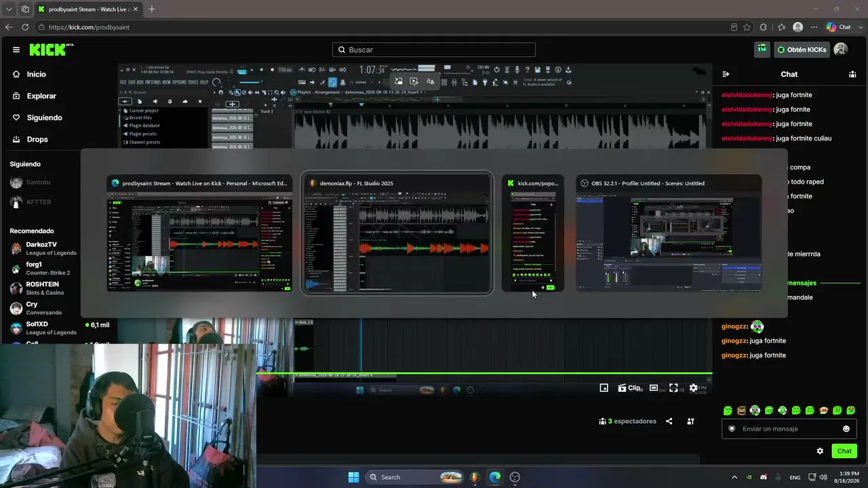This screenshot has height=488, width=868.
Task: Click the share stream icon
Action: pyautogui.click(x=669, y=421)
